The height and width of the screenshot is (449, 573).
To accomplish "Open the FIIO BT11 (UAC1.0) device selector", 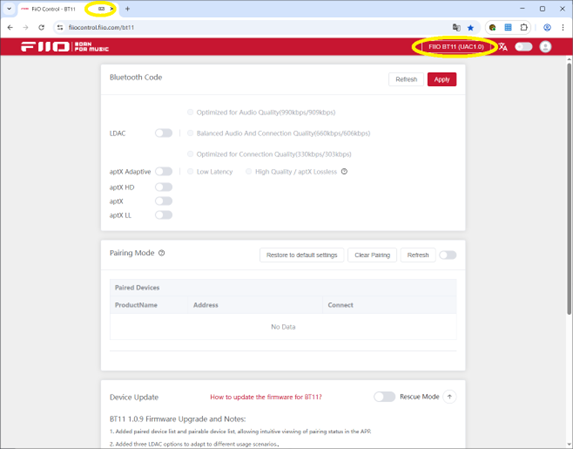I will [x=456, y=47].
